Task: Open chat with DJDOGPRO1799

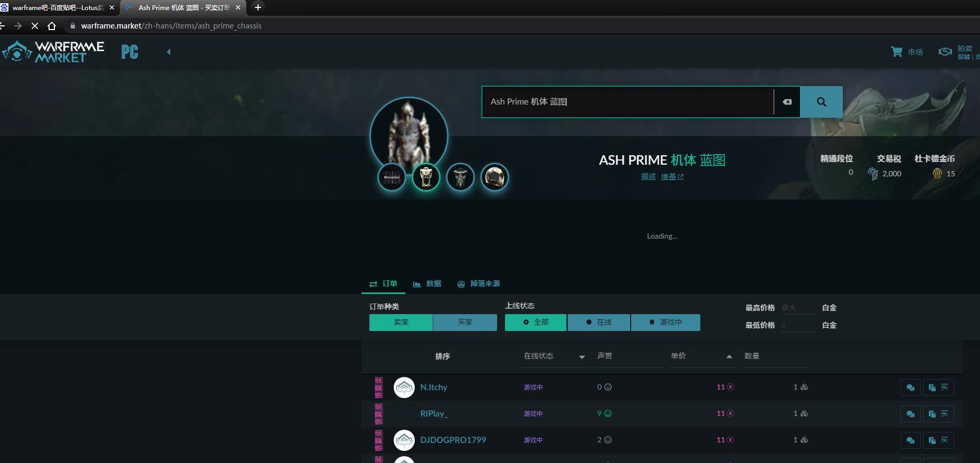Action: click(x=910, y=440)
